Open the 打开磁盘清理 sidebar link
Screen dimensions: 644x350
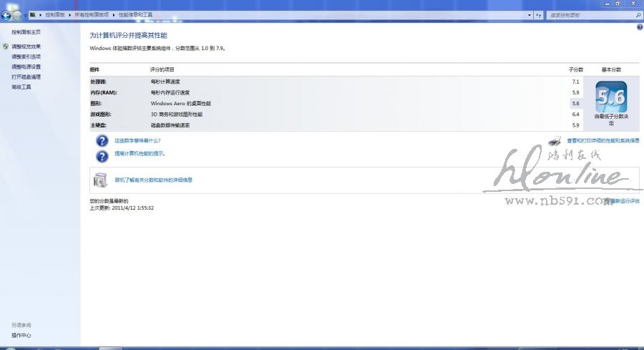26,77
